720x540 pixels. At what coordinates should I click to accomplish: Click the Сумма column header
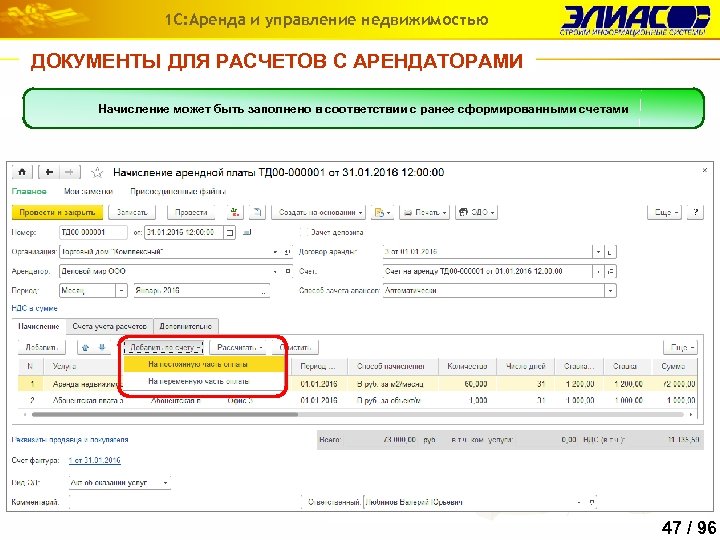click(673, 366)
